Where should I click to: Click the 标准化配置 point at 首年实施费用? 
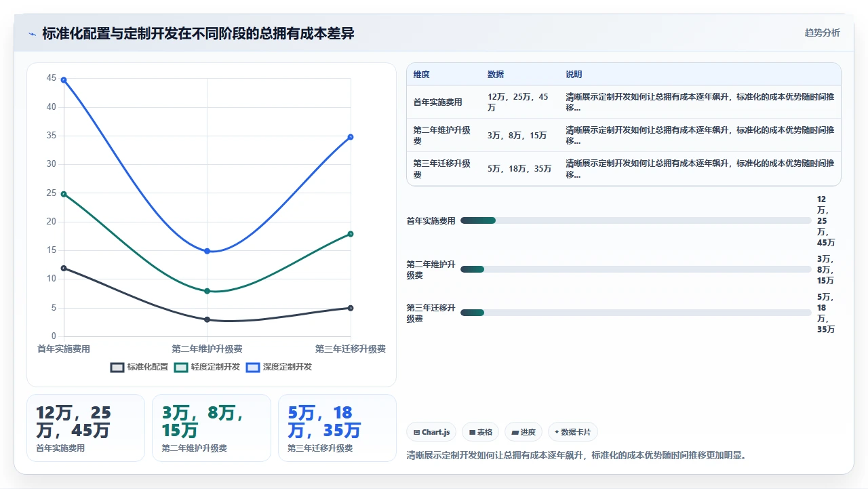click(64, 268)
